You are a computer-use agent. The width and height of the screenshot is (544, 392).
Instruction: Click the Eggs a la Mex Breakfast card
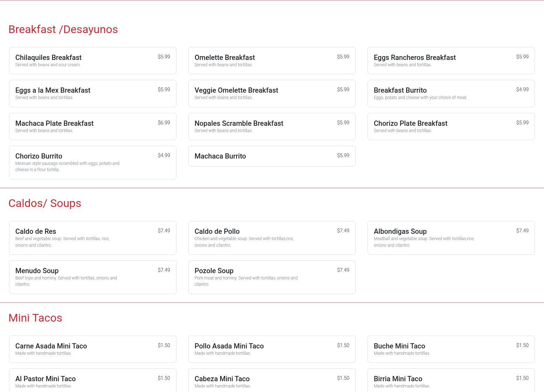(x=92, y=93)
